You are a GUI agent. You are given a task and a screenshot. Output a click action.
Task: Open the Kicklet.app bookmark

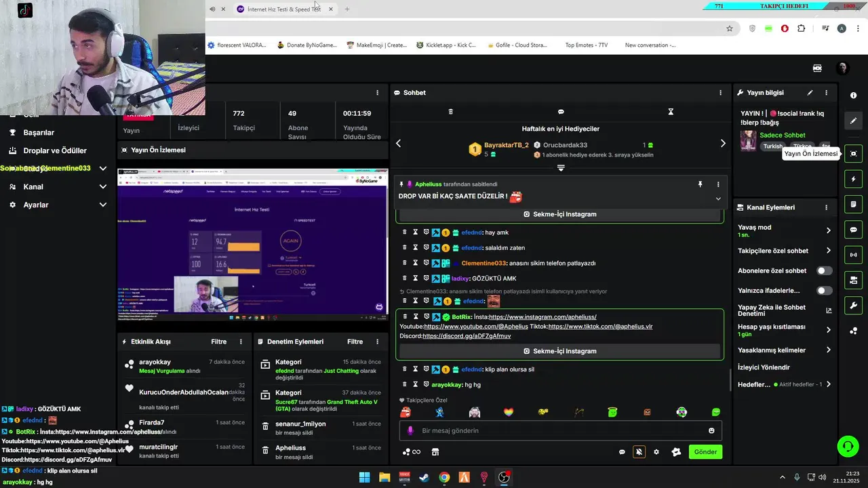tap(446, 45)
